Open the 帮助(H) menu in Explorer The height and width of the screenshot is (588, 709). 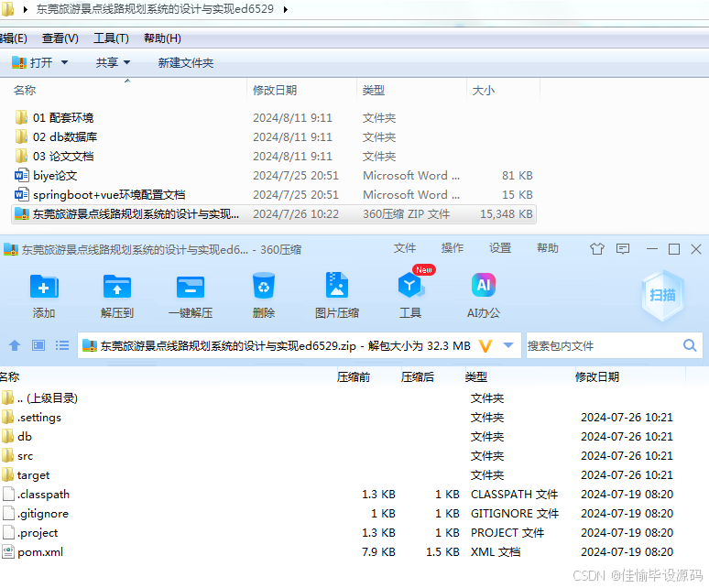162,38
